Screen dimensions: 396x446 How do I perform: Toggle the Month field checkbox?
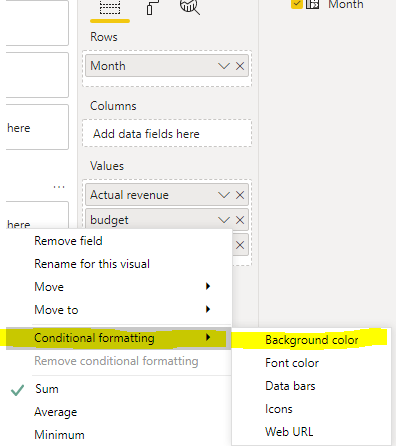296,4
